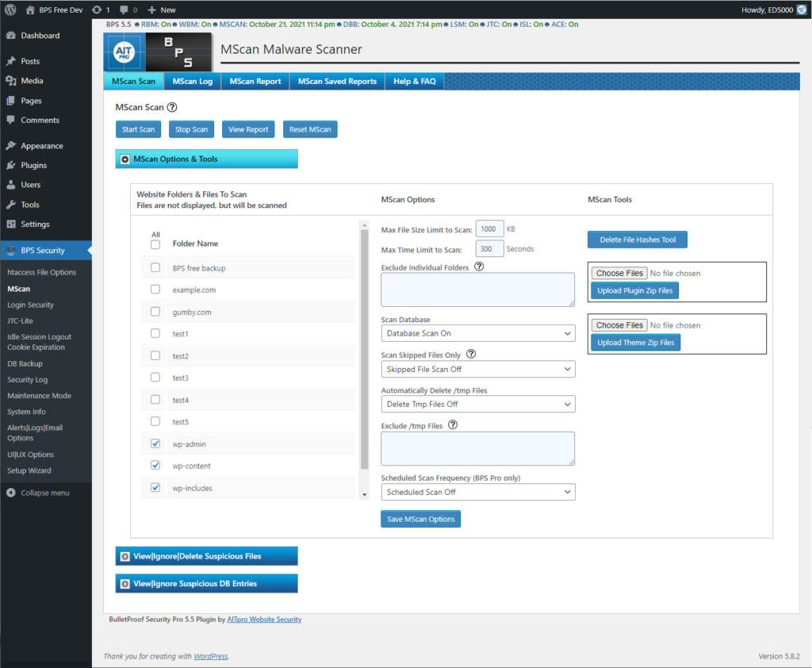Click the WordPress logo icon
The image size is (812, 668).
(x=10, y=10)
